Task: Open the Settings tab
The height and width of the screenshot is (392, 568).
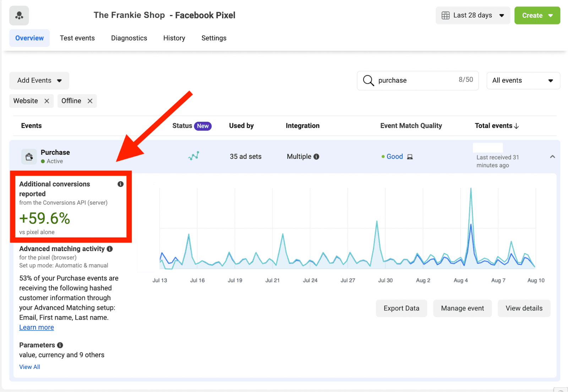Action: [x=214, y=38]
